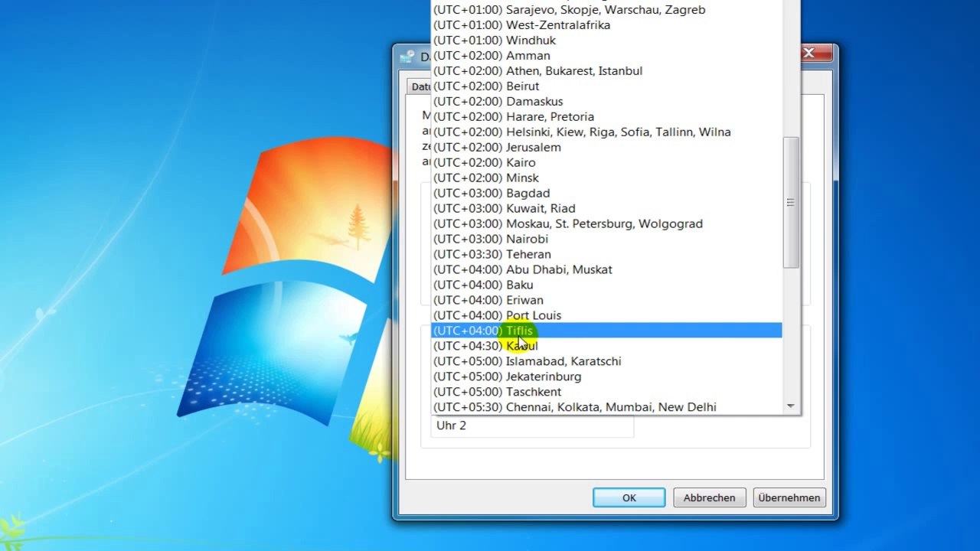980x551 pixels.
Task: Select the Damaskus time zone
Action: 606,102
